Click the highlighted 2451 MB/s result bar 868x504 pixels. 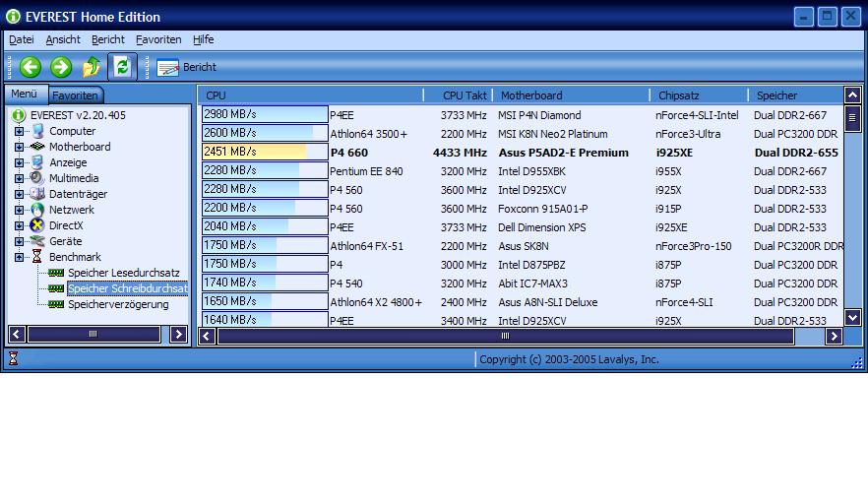265,152
